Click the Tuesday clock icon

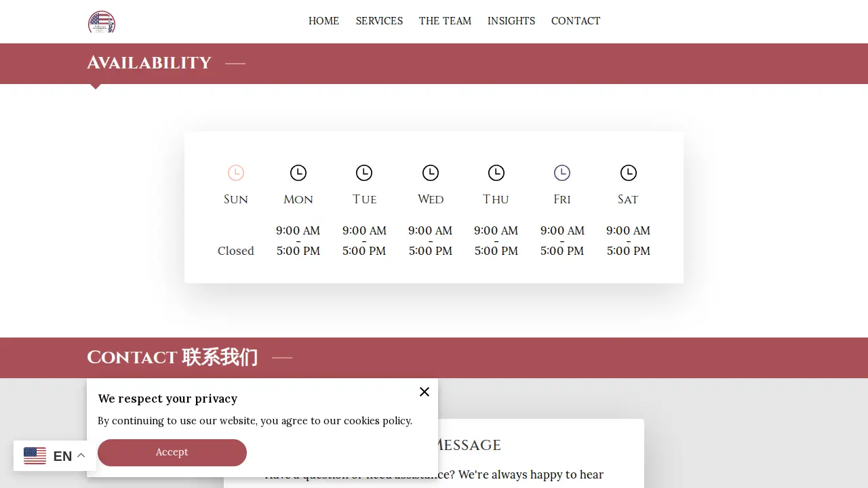pos(364,173)
